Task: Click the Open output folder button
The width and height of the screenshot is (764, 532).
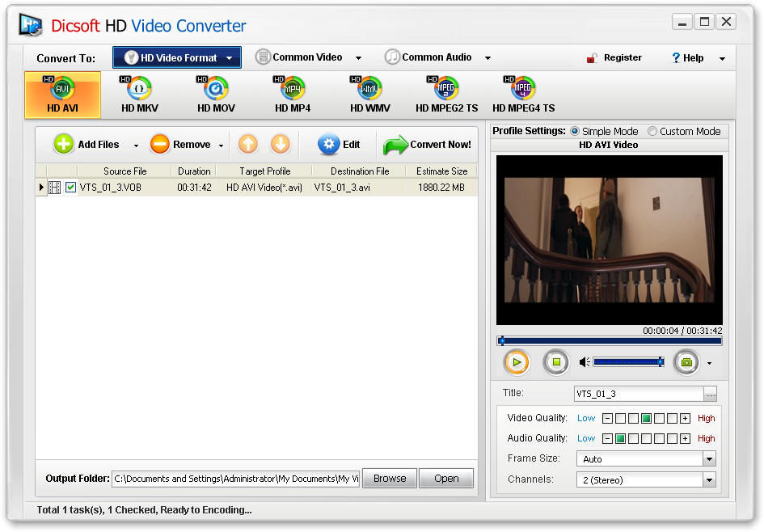Action: tap(446, 479)
